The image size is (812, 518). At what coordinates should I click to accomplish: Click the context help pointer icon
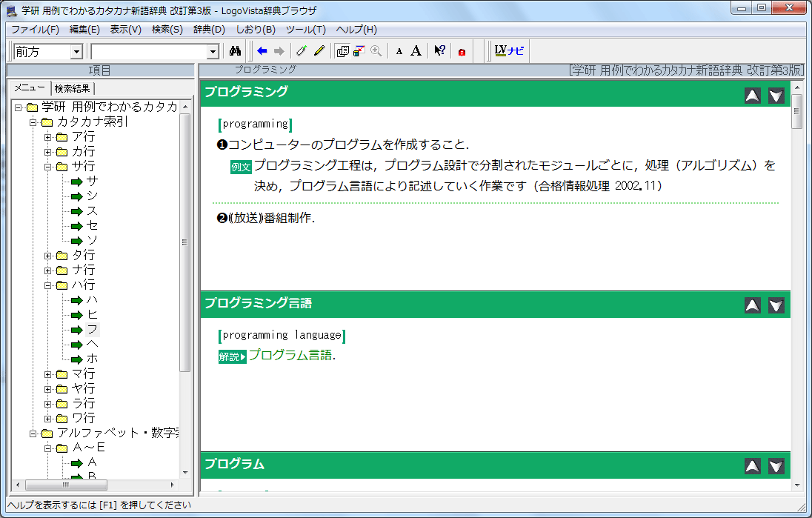tap(439, 51)
